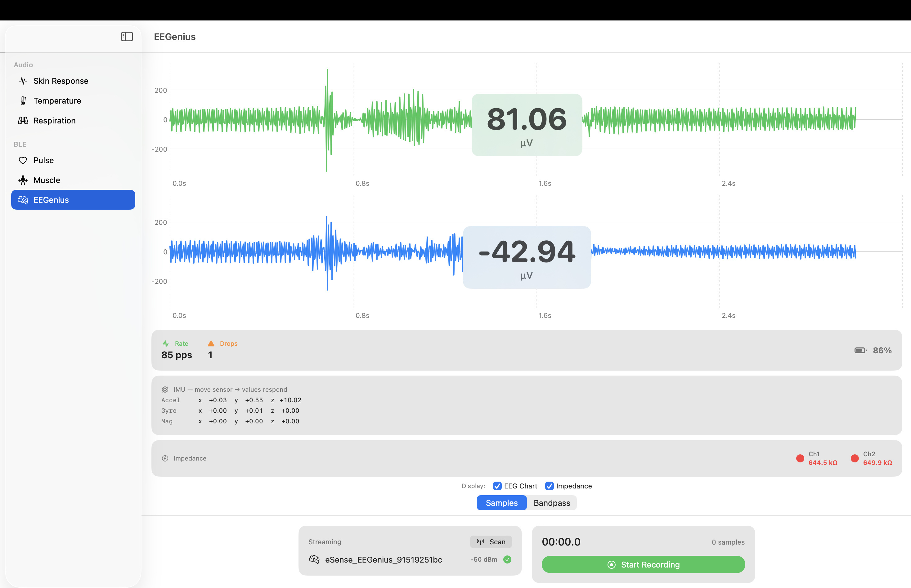Screen dimensions: 911x588
Task: Click the Muscle figure icon
Action: (23, 180)
